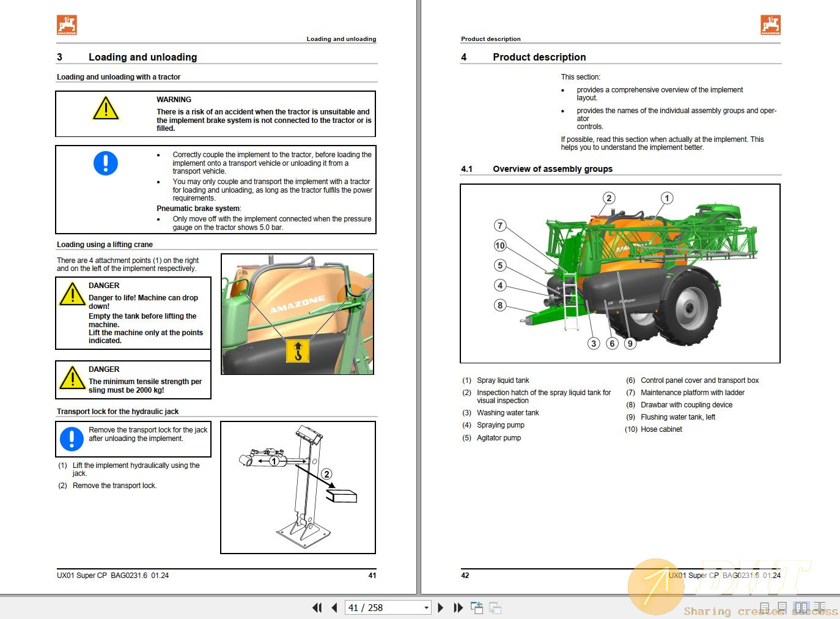The image size is (840, 619).
Task: Click legend entry '(3) Washing water tank'
Action: 501,413
